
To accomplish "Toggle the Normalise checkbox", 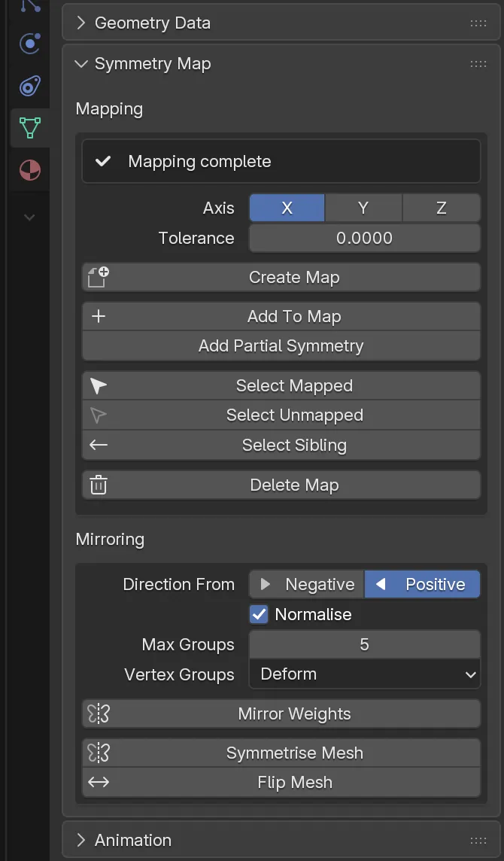I will [x=259, y=614].
